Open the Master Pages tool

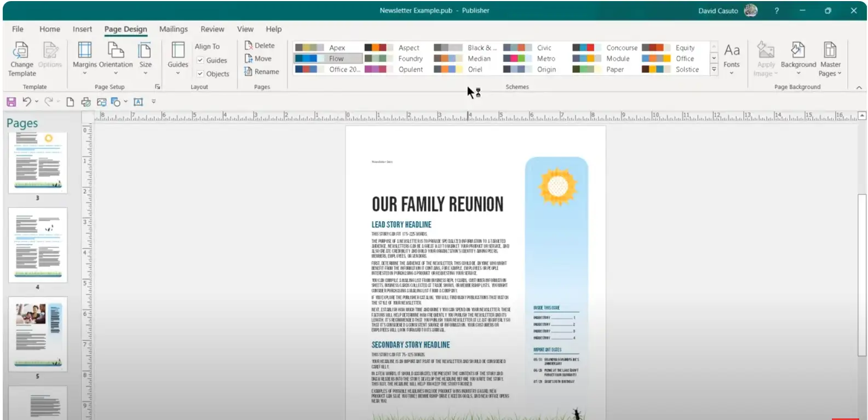point(830,51)
